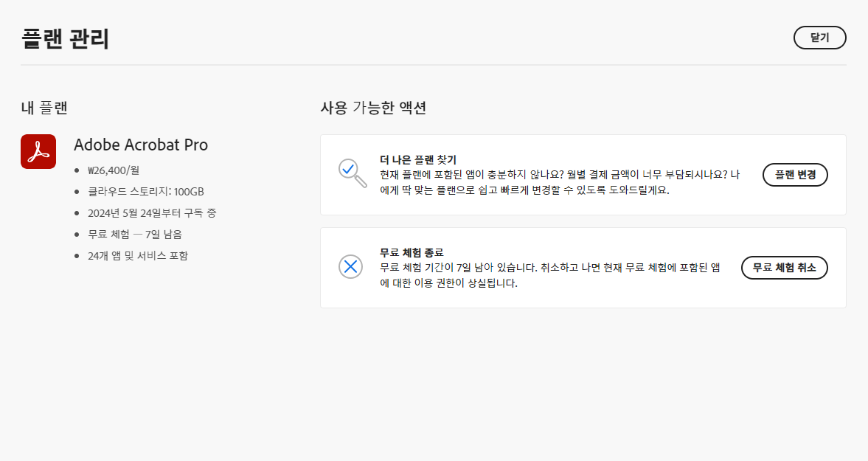Image resolution: width=868 pixels, height=461 pixels.
Task: Click the ₩26,400/월 price text
Action: (x=114, y=170)
